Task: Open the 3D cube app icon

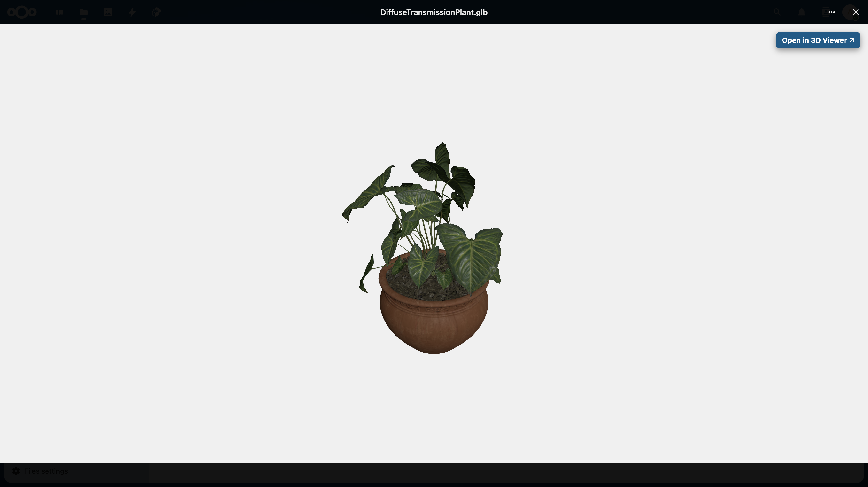Action: coord(156,12)
